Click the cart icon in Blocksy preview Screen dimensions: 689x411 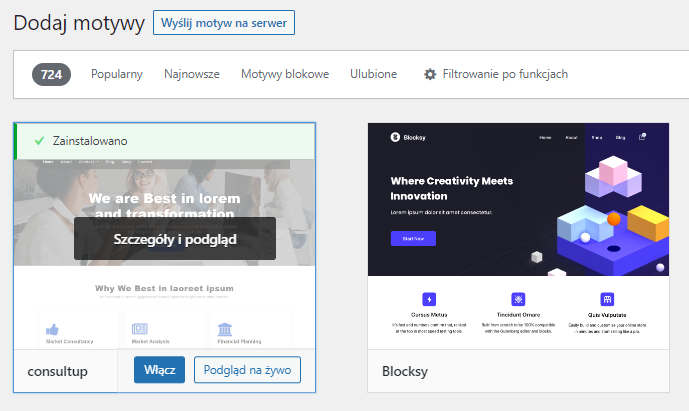pyautogui.click(x=642, y=136)
